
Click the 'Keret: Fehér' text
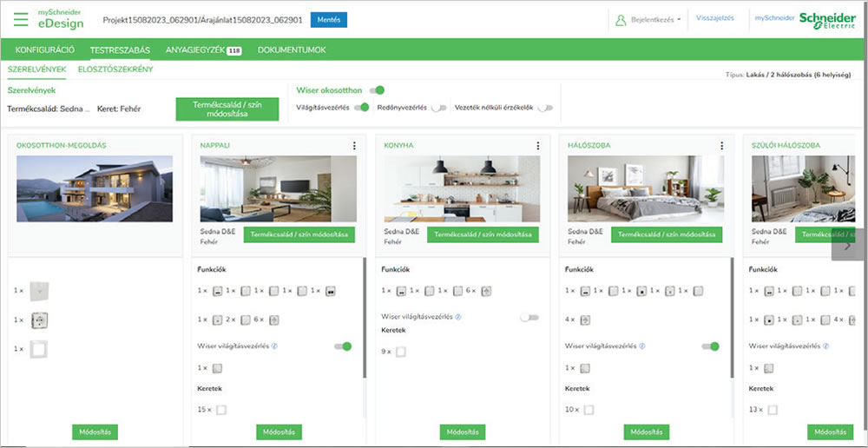[x=119, y=109]
